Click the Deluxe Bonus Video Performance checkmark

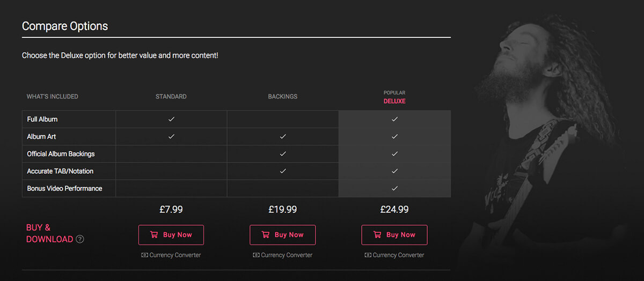[394, 188]
